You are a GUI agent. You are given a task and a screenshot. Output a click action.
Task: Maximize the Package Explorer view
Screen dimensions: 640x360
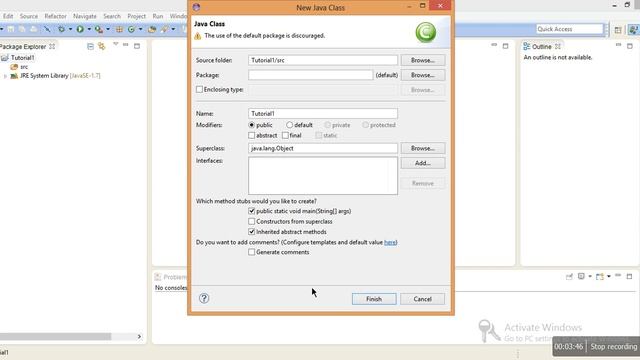click(137, 46)
